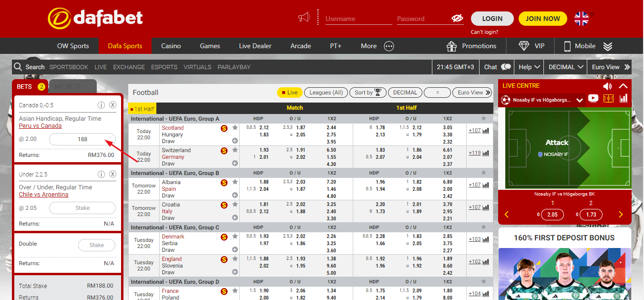Open Live Centre statistics bar chart icon
Image resolution: width=644 pixels, height=300 pixels.
click(x=624, y=99)
